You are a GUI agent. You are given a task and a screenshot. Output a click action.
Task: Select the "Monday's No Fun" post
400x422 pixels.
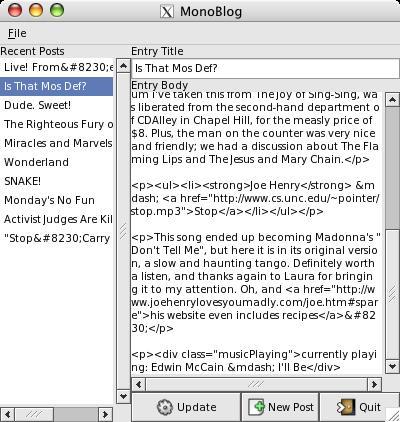point(57,200)
